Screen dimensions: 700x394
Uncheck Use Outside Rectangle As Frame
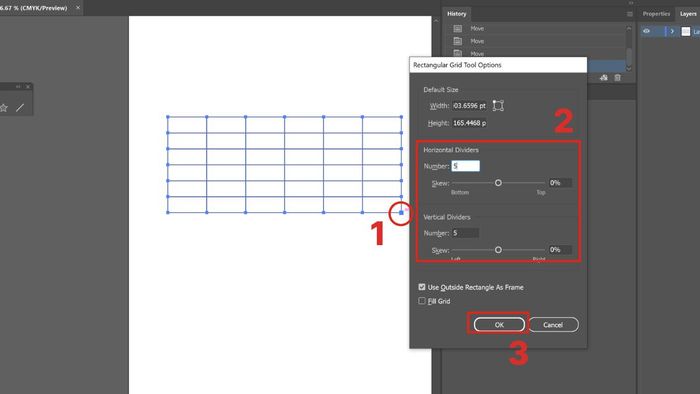[x=422, y=287]
